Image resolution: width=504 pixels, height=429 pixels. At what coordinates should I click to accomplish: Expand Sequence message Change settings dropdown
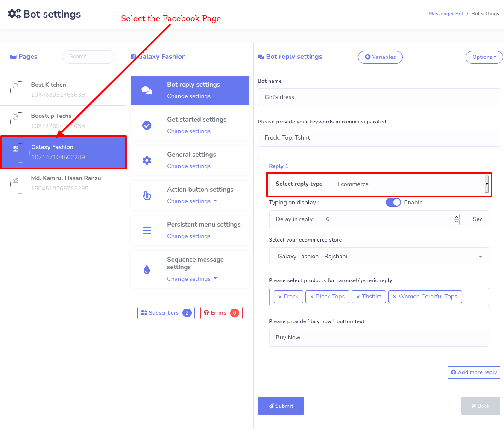tap(192, 279)
